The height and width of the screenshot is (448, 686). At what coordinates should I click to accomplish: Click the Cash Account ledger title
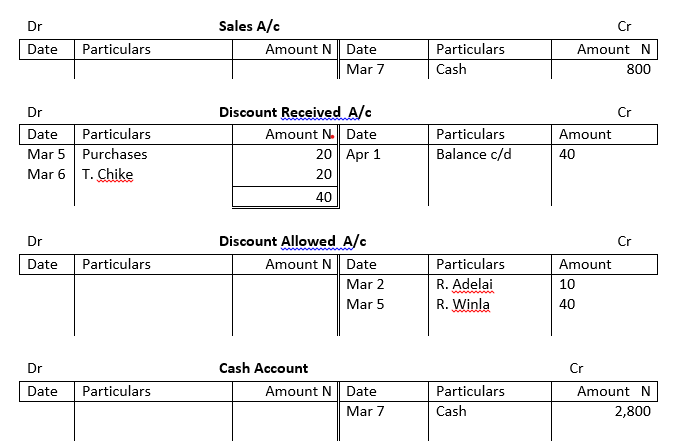click(x=263, y=368)
